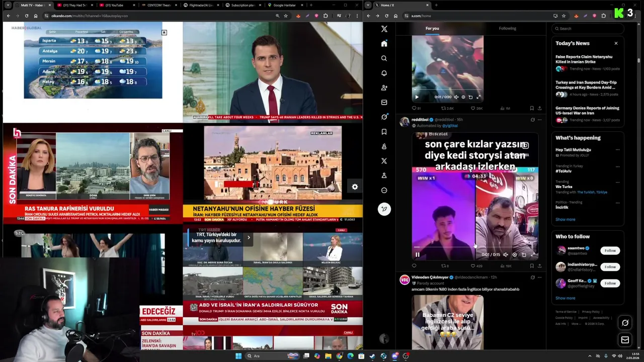Image resolution: width=644 pixels, height=362 pixels.
Task: Open options for Hep Tatil Mutluluğu promotion
Action: (617, 149)
